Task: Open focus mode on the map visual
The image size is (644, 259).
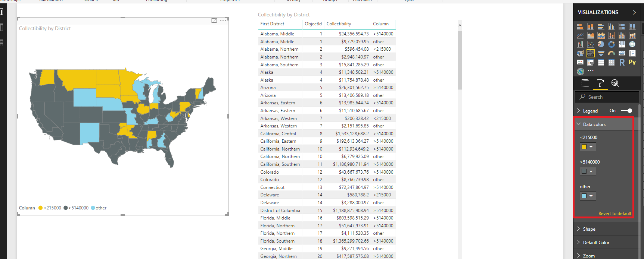Action: [x=214, y=20]
